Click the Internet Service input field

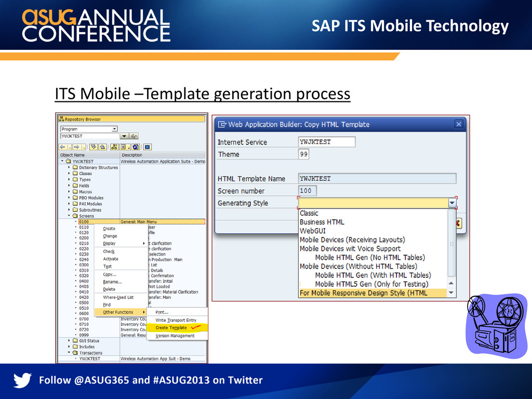coord(327,142)
